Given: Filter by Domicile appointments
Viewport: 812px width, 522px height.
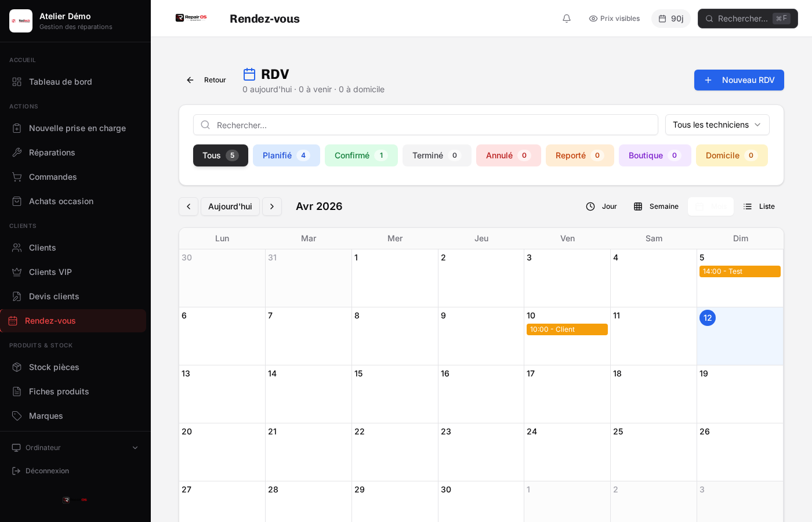Looking at the screenshot, I should [x=732, y=155].
